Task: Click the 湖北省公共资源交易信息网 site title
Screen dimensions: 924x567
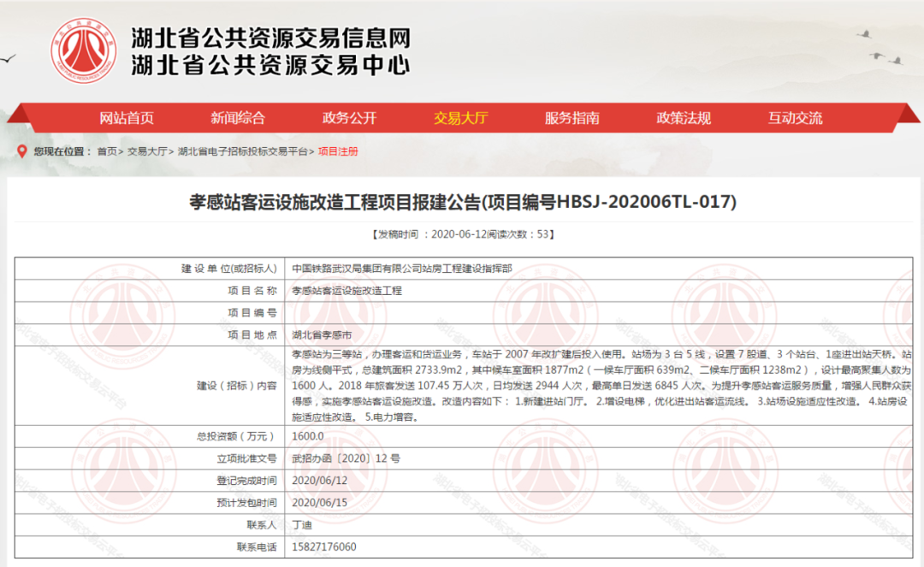Action: pyautogui.click(x=270, y=38)
